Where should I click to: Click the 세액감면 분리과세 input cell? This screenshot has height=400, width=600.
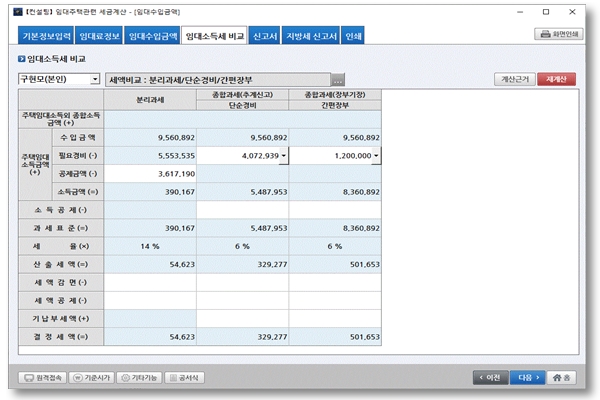click(x=150, y=282)
